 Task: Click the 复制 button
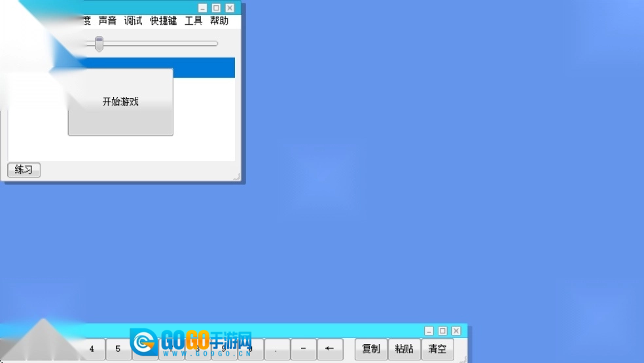coord(371,349)
